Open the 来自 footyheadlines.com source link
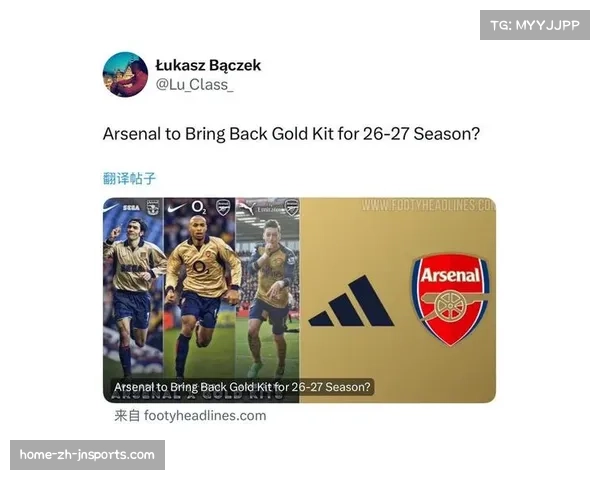This screenshot has height=480, width=600. [x=190, y=416]
